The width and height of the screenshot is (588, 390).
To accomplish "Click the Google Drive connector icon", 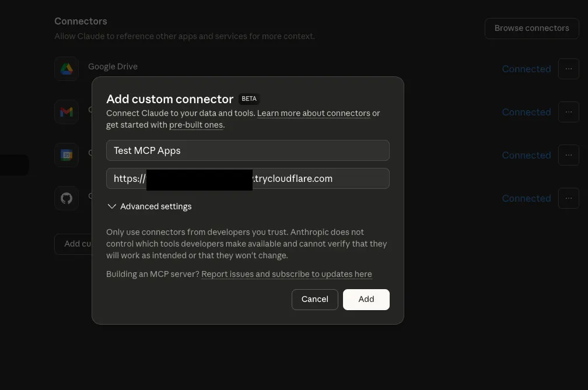I will 66,69.
